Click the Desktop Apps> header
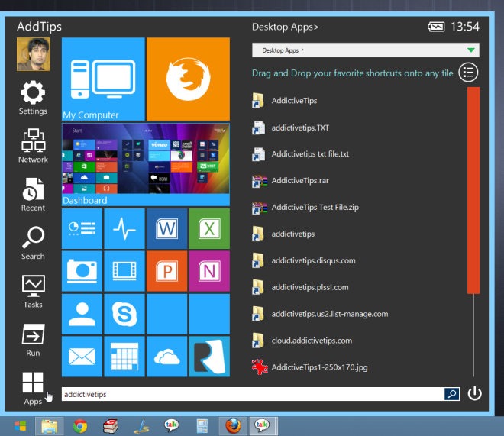Viewport: 504px width, 436px height. click(x=285, y=27)
